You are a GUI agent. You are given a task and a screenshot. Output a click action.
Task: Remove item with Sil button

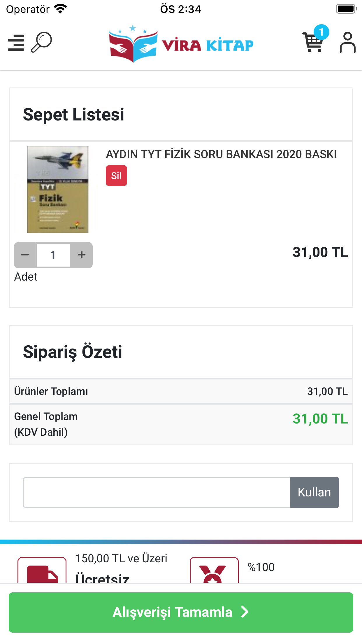point(116,176)
